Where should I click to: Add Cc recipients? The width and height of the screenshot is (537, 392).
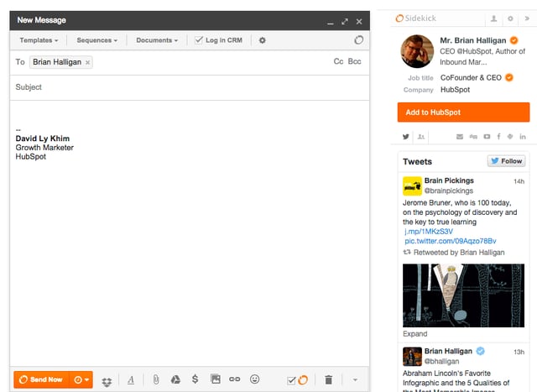click(338, 61)
